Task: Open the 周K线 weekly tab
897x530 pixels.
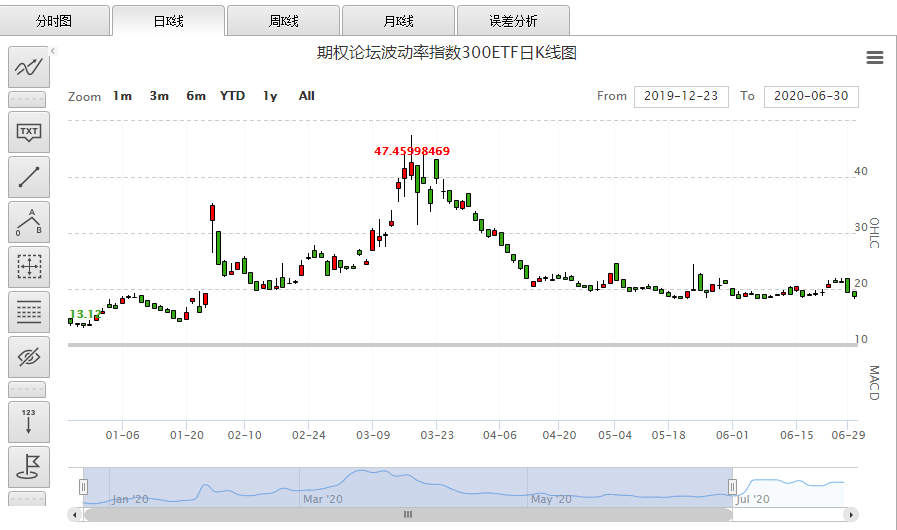Action: click(x=283, y=20)
